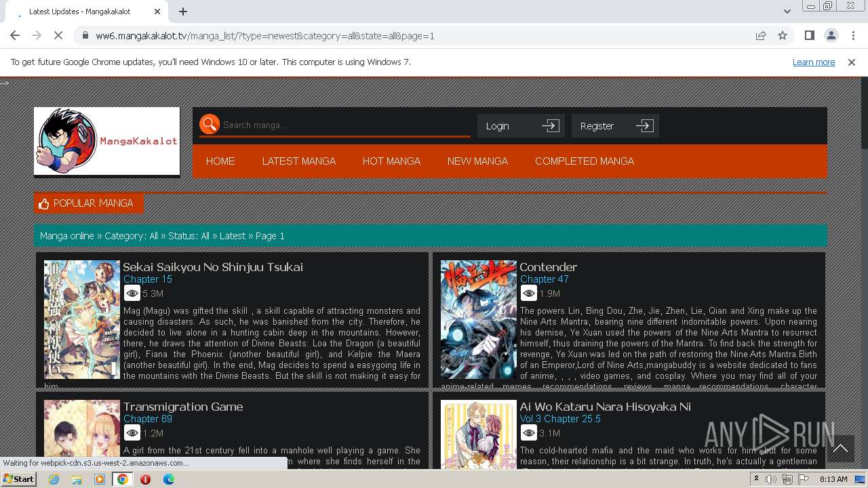Click the Manga online breadcrumb
Viewport: 868px width, 488px height.
click(67, 236)
